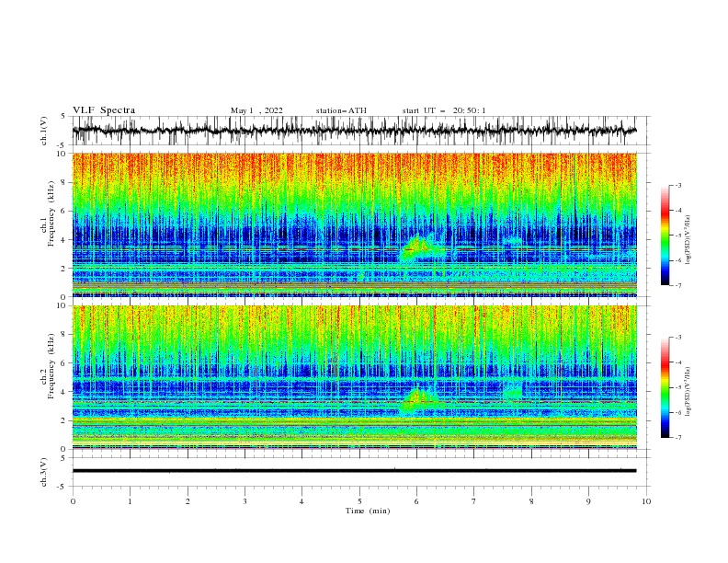Click the ch.1 emission burst near minute 6
Image resolution: width=728 pixels, height=563 pixels.
422,249
